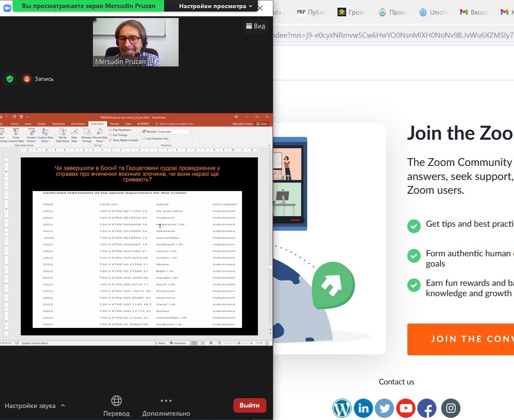This screenshot has width=514, height=420.
Task: Open the Перевод globe icon
Action: pyautogui.click(x=117, y=401)
